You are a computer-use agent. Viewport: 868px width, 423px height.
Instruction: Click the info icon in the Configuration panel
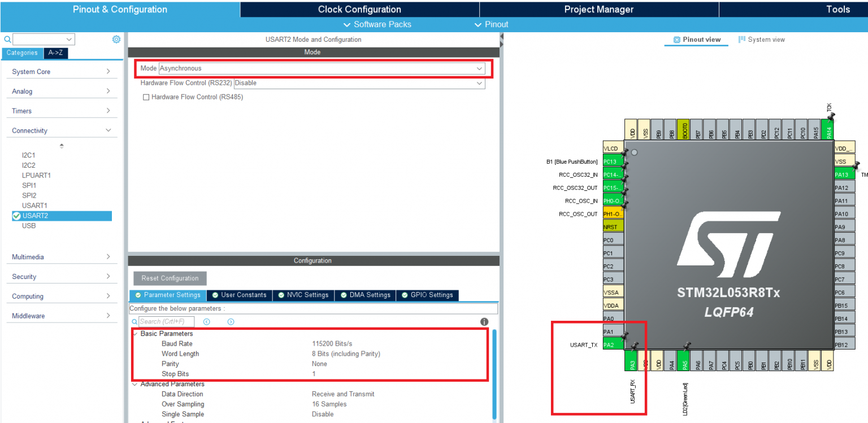tap(484, 321)
